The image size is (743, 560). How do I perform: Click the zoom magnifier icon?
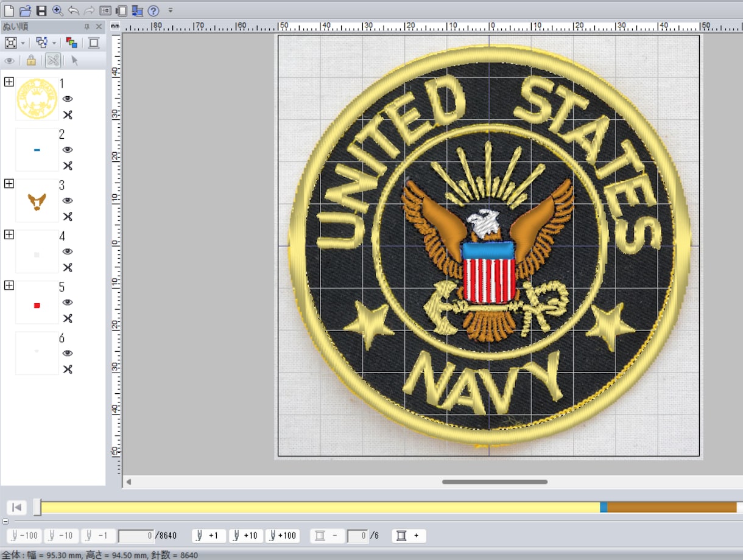(x=58, y=10)
